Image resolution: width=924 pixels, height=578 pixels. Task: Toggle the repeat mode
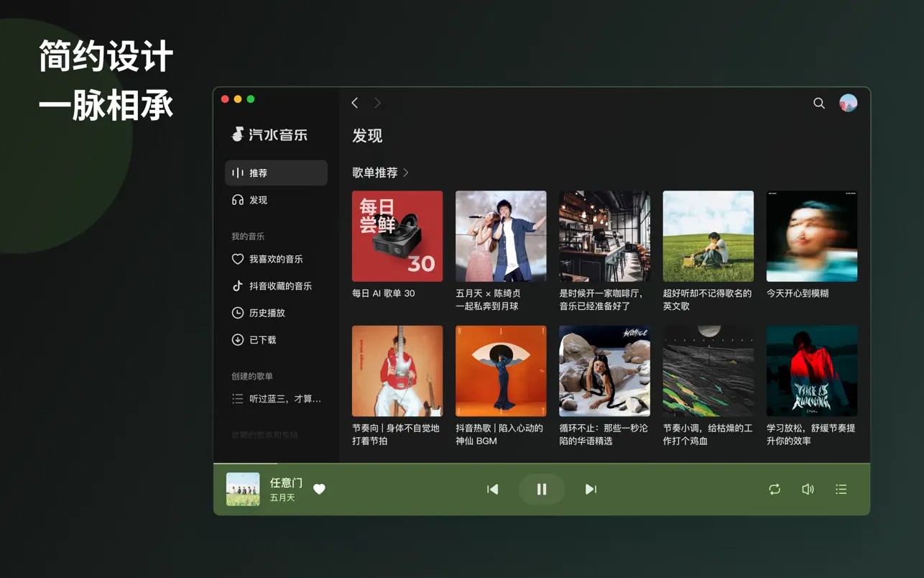(x=775, y=489)
